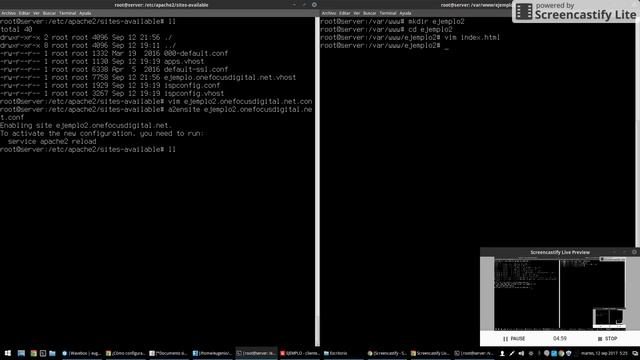Image resolution: width=640 pixels, height=360 pixels.
Task: Launch browser icon in taskbar launcher
Action: tap(33, 353)
